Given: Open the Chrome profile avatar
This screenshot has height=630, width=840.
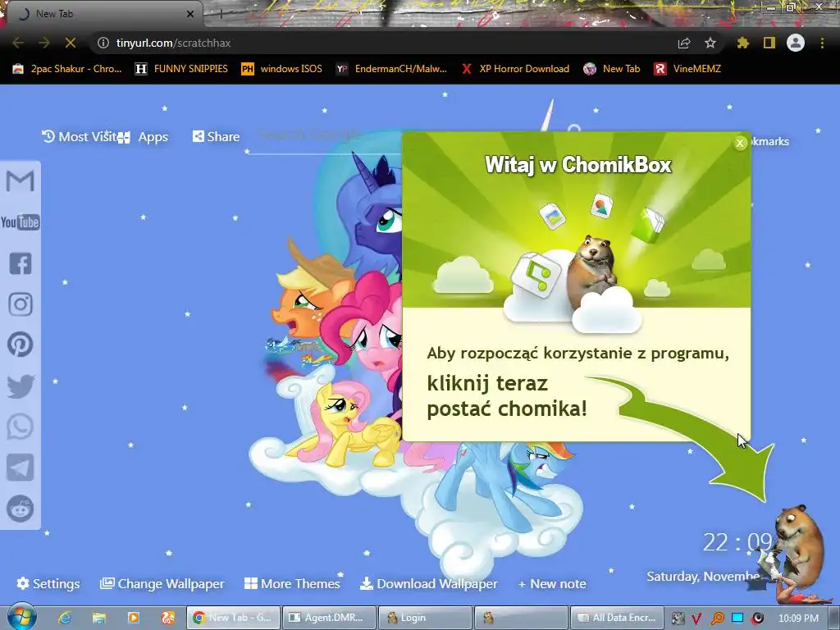Looking at the screenshot, I should coord(796,43).
